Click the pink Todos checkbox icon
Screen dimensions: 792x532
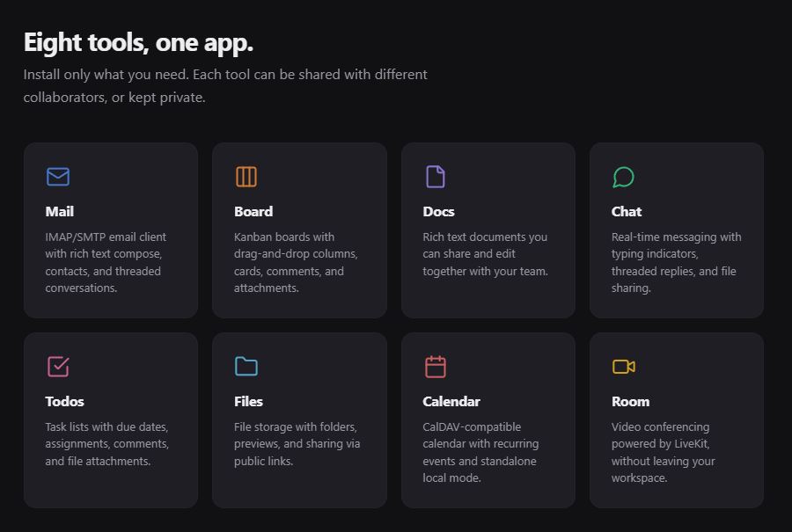(58, 366)
